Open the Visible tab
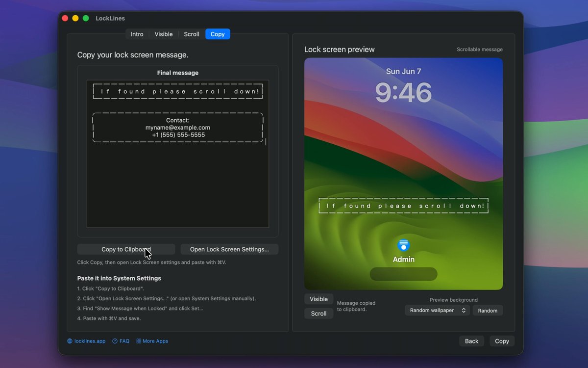Screen dimensions: 588x368 164,34
